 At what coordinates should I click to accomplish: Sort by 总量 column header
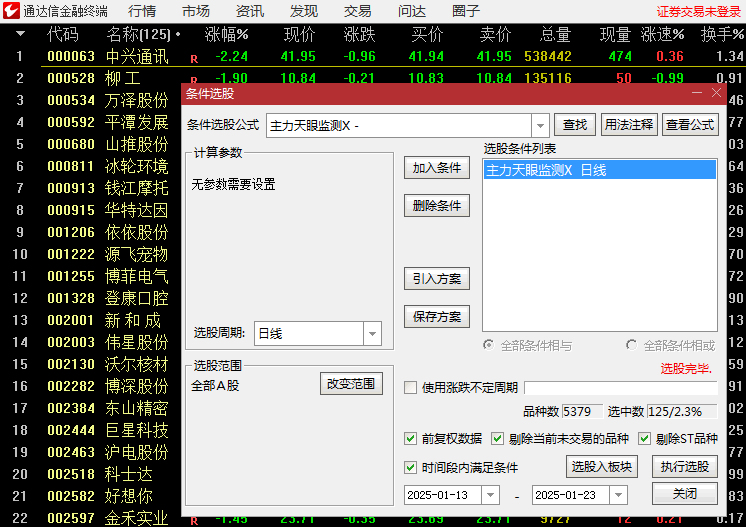pyautogui.click(x=555, y=34)
